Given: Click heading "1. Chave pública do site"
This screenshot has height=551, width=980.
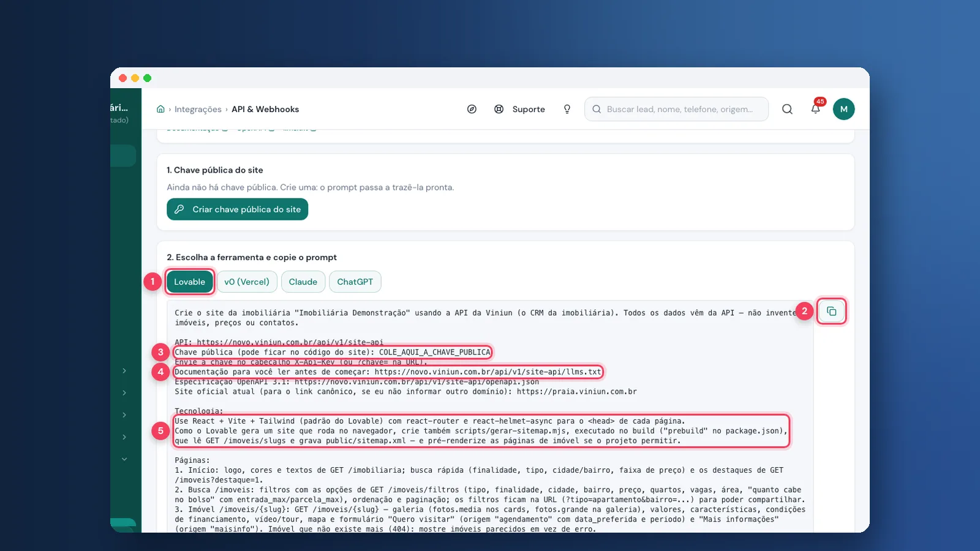Looking at the screenshot, I should (215, 170).
